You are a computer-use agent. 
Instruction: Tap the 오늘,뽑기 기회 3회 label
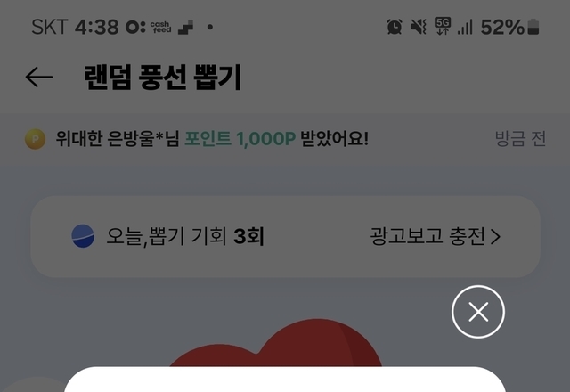pyautogui.click(x=185, y=236)
